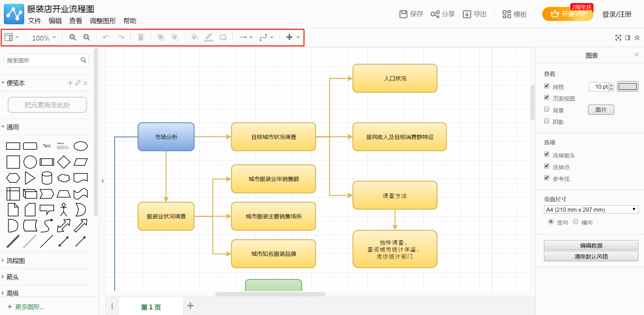Collapse the 通用 shape category
Viewport: 644px width, 315px height.
(x=12, y=127)
